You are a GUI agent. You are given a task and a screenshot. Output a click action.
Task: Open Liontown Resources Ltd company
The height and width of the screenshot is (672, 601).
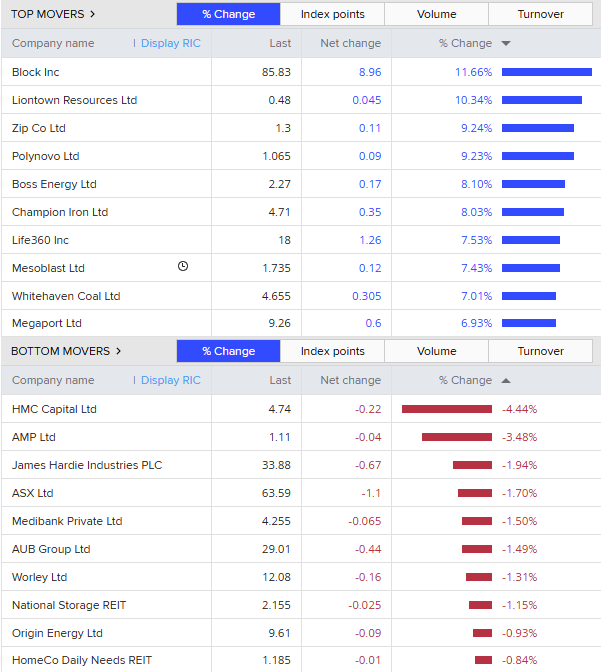click(x=75, y=100)
